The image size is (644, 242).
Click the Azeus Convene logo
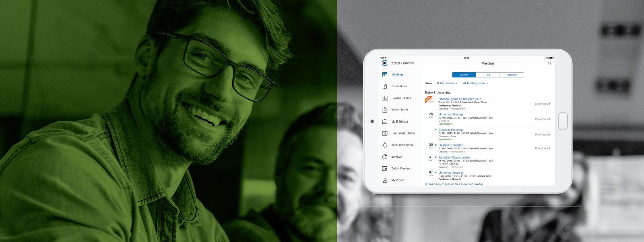[x=384, y=63]
